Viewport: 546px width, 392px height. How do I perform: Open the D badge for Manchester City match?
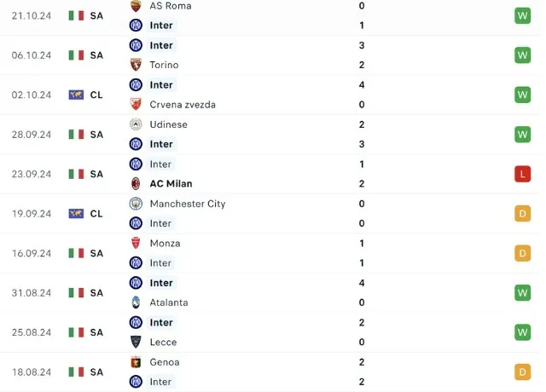click(522, 214)
